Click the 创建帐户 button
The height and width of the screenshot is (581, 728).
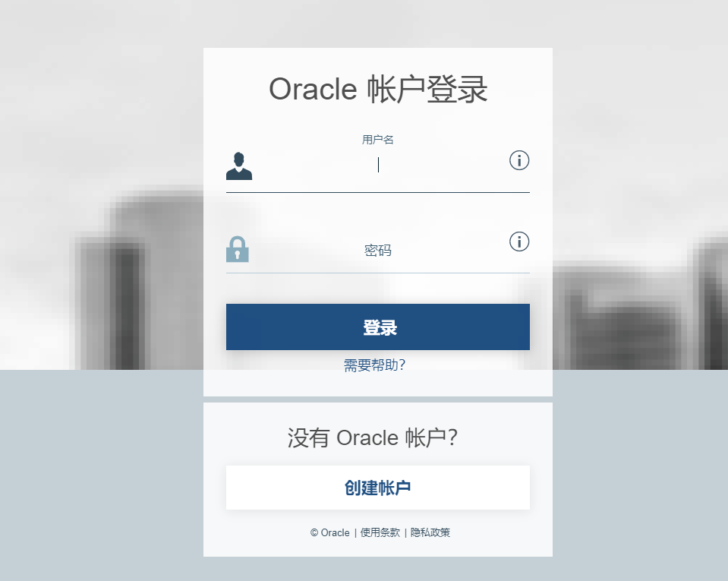point(378,488)
